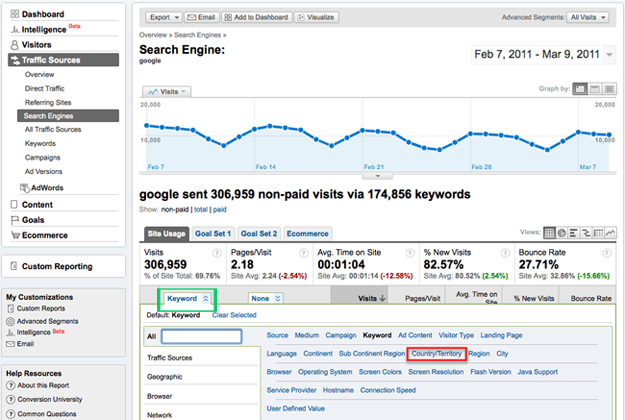Open the All Visits segment dropdown
This screenshot has width=625, height=420.
coord(588,17)
